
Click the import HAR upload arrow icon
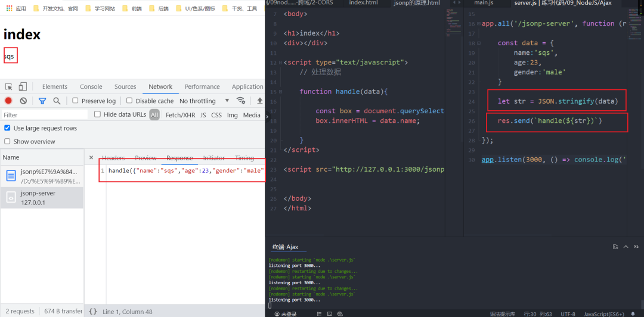[x=259, y=101]
